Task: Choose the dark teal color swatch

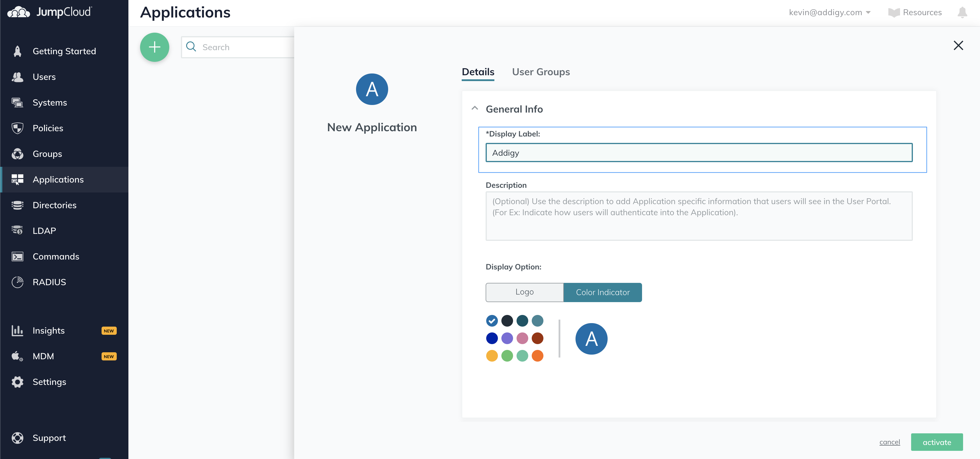Action: point(522,320)
